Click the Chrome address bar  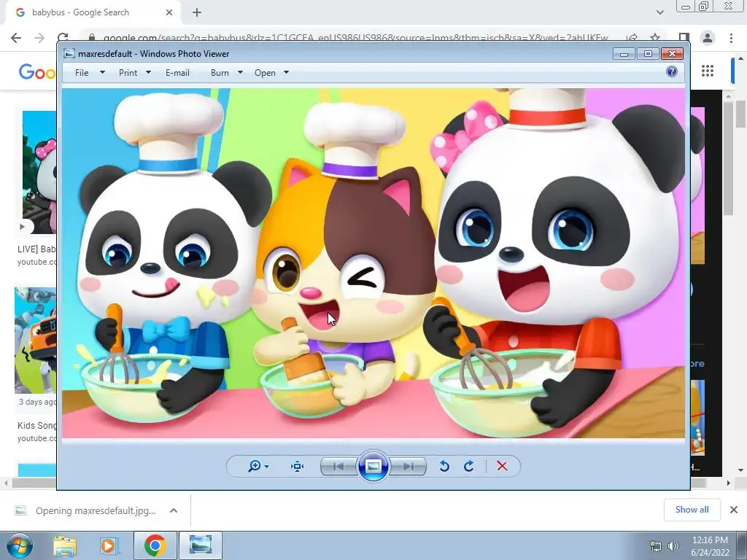[x=355, y=38]
